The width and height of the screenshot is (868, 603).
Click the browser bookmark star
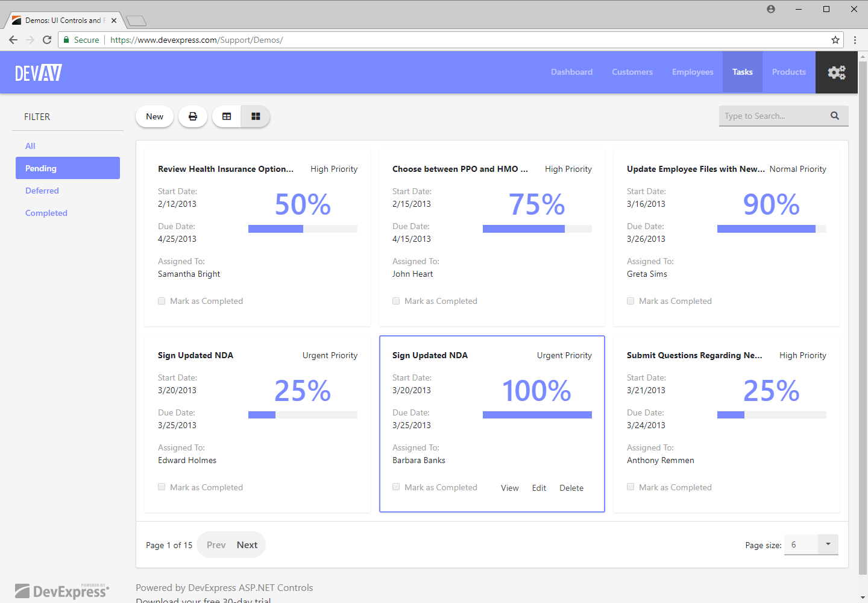point(836,40)
